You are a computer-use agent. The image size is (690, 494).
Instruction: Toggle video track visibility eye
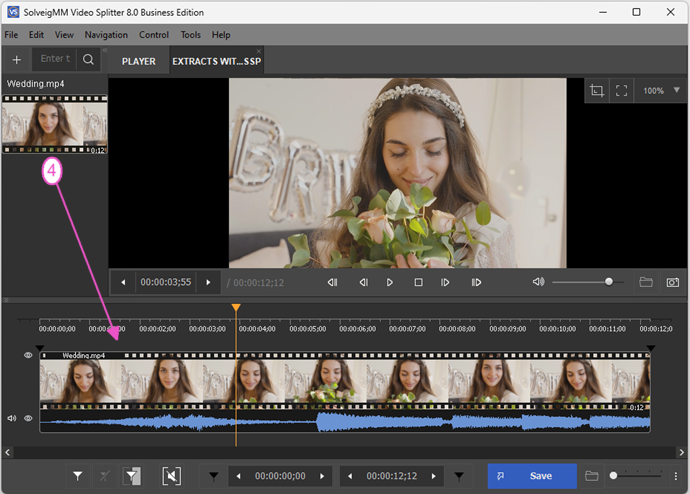coord(28,355)
